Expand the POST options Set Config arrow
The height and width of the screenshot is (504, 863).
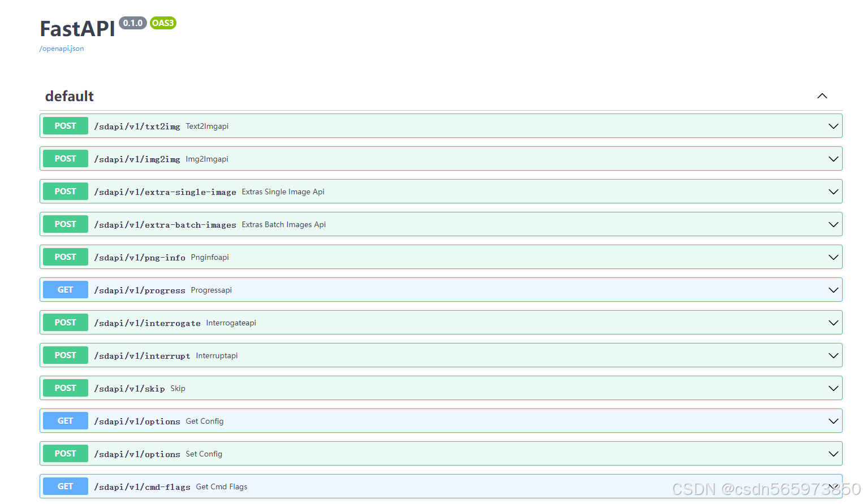[x=833, y=454]
